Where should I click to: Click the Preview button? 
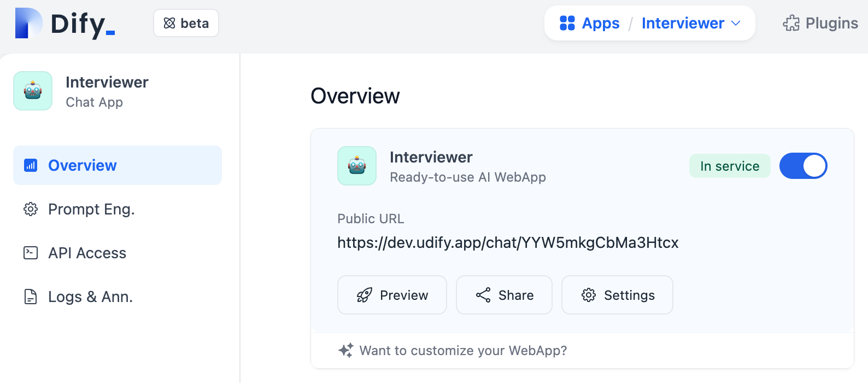[392, 295]
